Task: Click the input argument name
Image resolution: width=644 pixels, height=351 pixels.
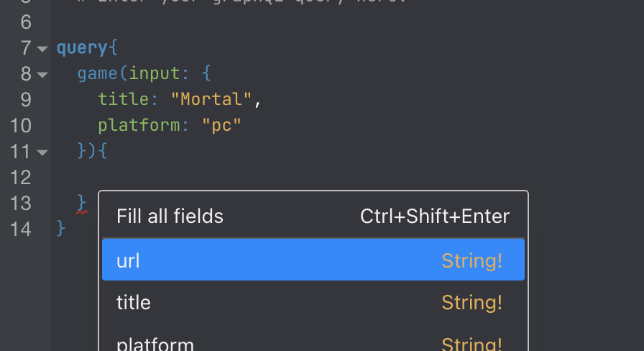Action: point(154,74)
